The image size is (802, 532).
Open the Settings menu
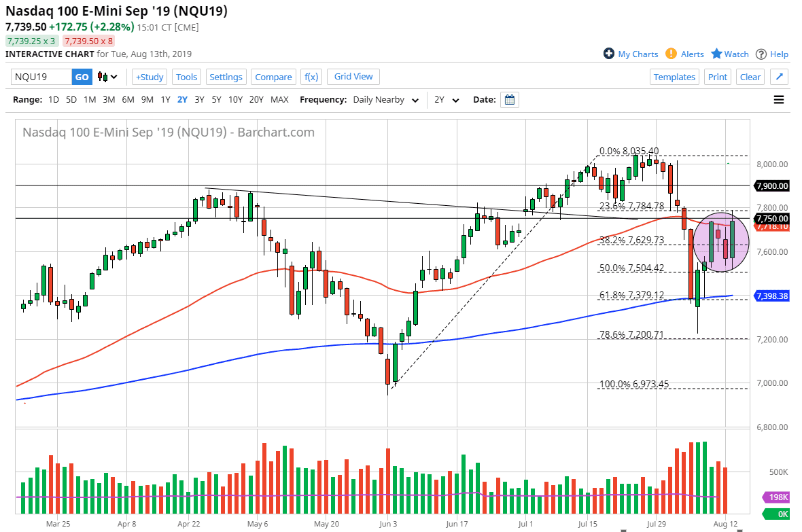point(226,77)
